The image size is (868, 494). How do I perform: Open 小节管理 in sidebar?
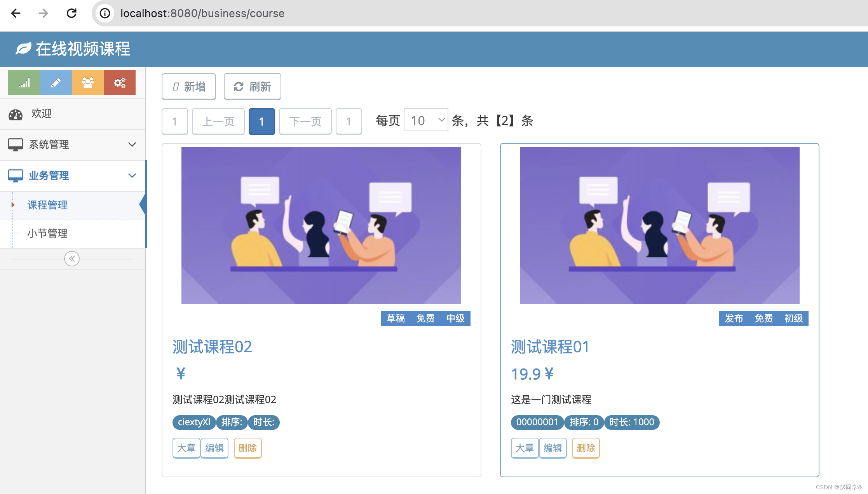pyautogui.click(x=47, y=233)
